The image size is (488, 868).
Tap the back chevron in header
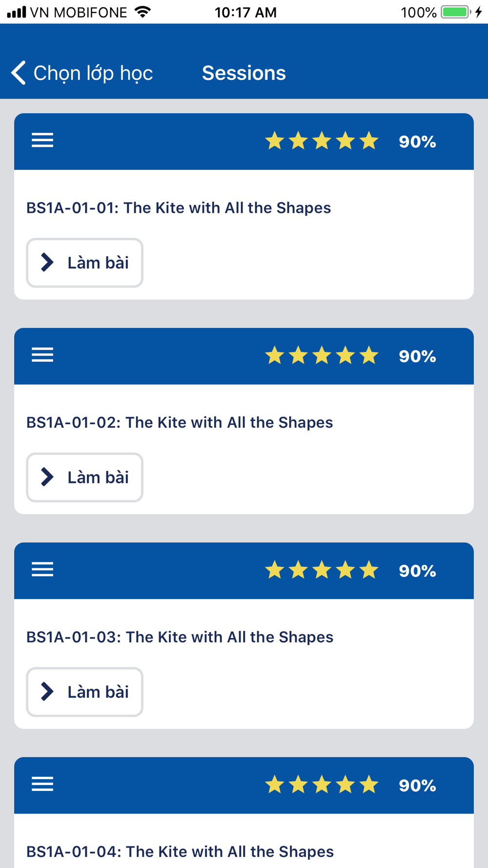(x=19, y=73)
